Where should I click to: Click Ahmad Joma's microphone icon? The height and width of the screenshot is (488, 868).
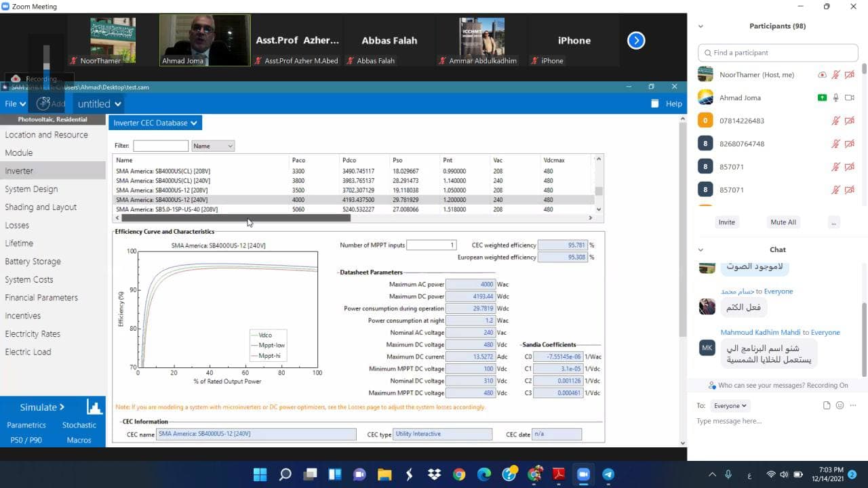click(836, 98)
